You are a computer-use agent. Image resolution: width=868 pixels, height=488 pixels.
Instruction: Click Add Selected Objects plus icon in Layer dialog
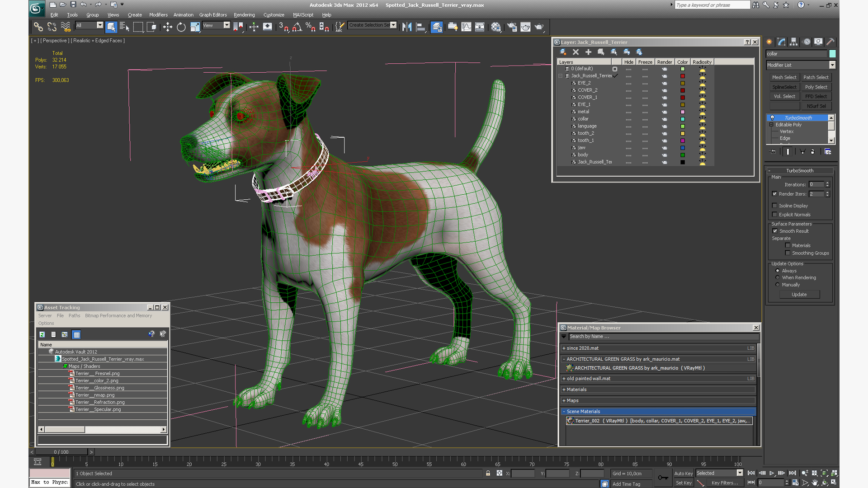point(588,52)
